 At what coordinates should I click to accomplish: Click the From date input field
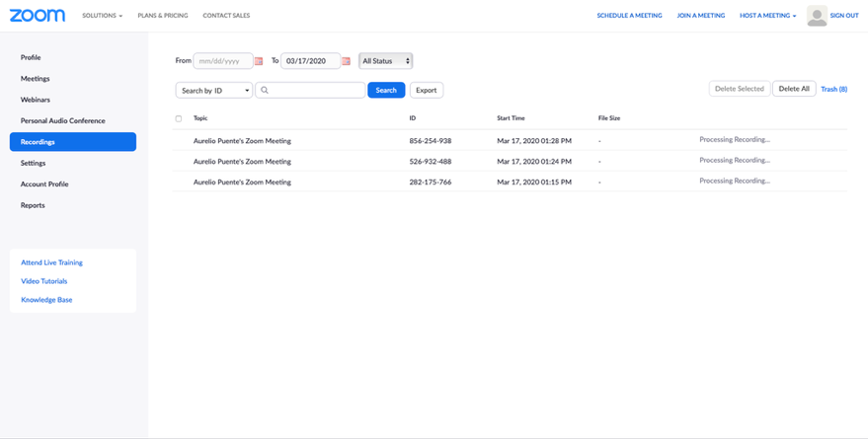tap(223, 61)
